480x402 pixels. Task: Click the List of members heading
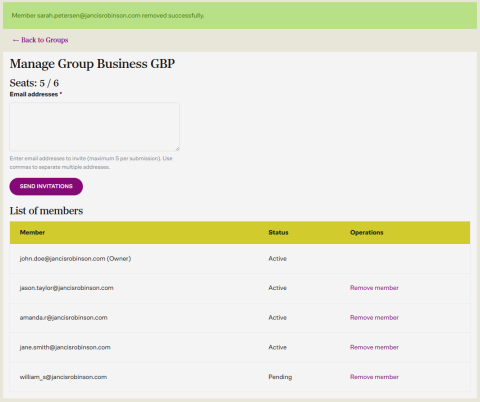(46, 211)
